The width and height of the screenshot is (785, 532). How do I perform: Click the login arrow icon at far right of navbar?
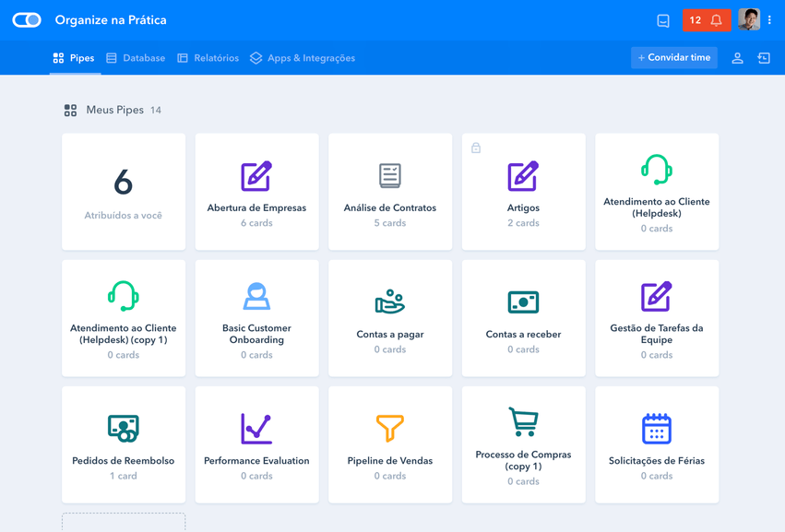click(x=764, y=58)
